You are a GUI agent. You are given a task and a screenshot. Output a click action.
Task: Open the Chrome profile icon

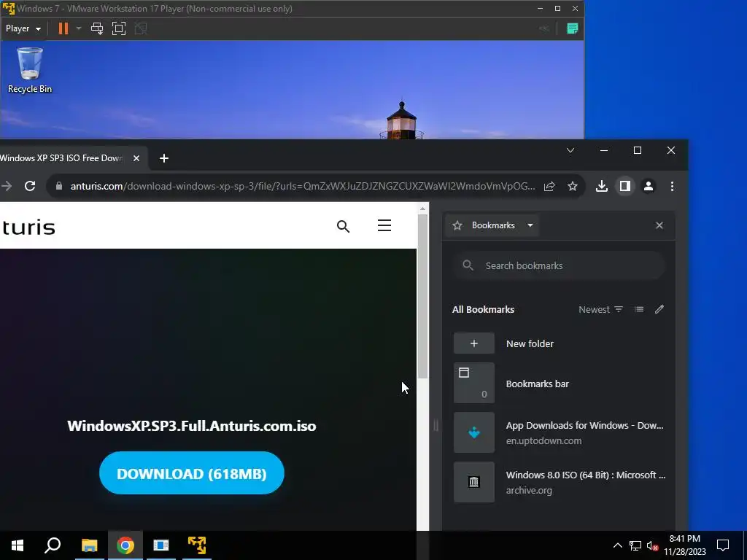[649, 186]
